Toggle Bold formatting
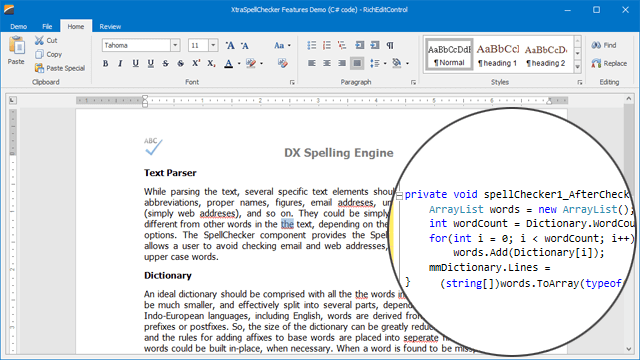The width and height of the screenshot is (640, 360). (105, 63)
